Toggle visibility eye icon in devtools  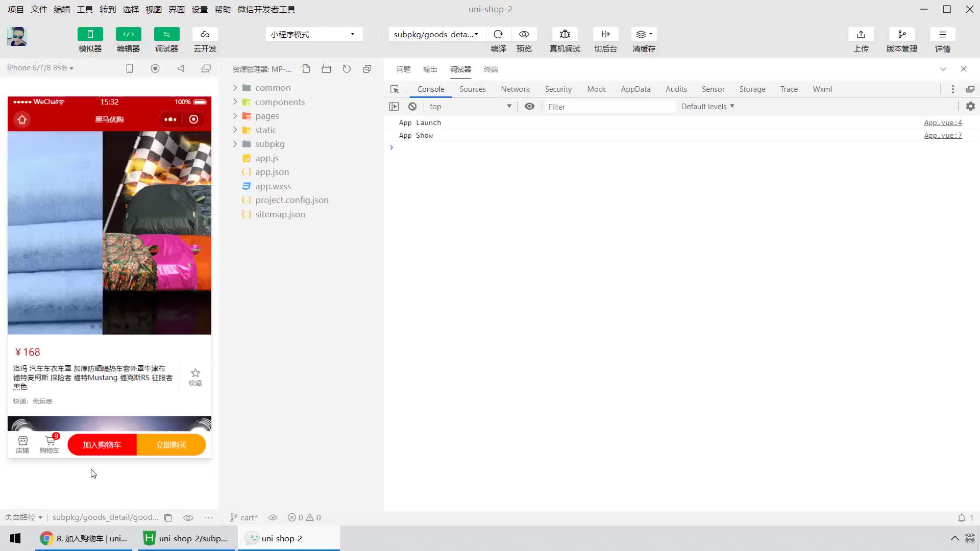pos(530,106)
